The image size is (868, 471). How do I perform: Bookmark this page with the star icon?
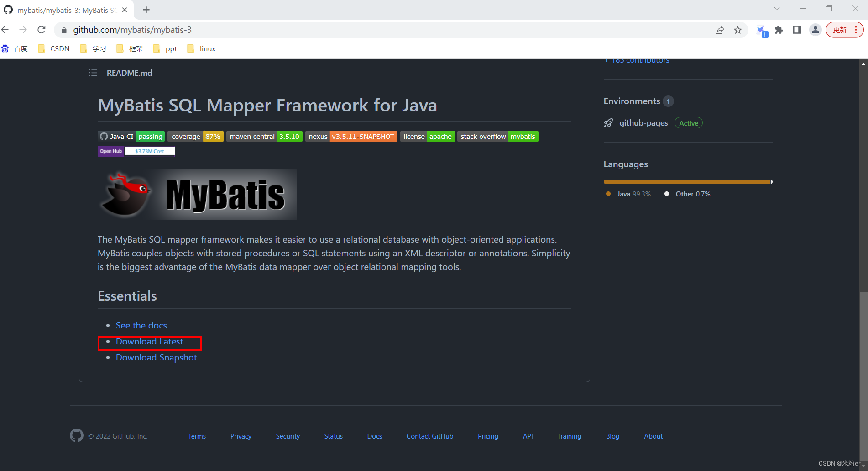pos(738,30)
